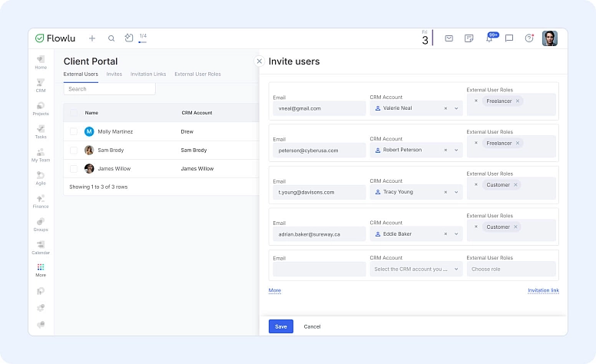596x364 pixels.
Task: Open the Finance module icon
Action: pyautogui.click(x=40, y=200)
